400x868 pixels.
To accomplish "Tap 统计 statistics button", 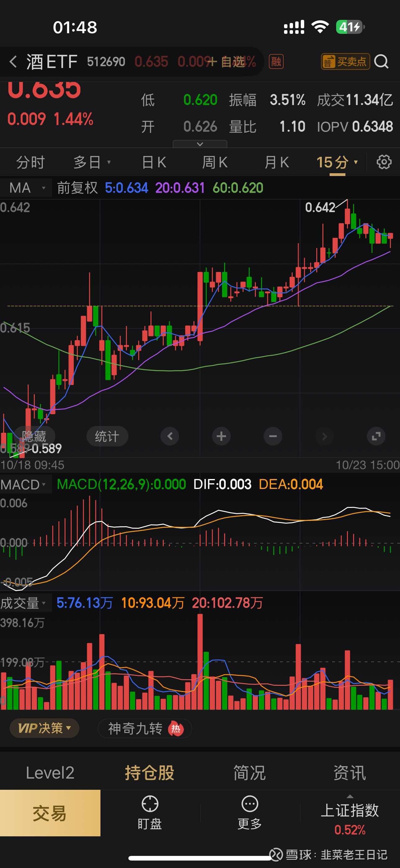I will pos(107,436).
